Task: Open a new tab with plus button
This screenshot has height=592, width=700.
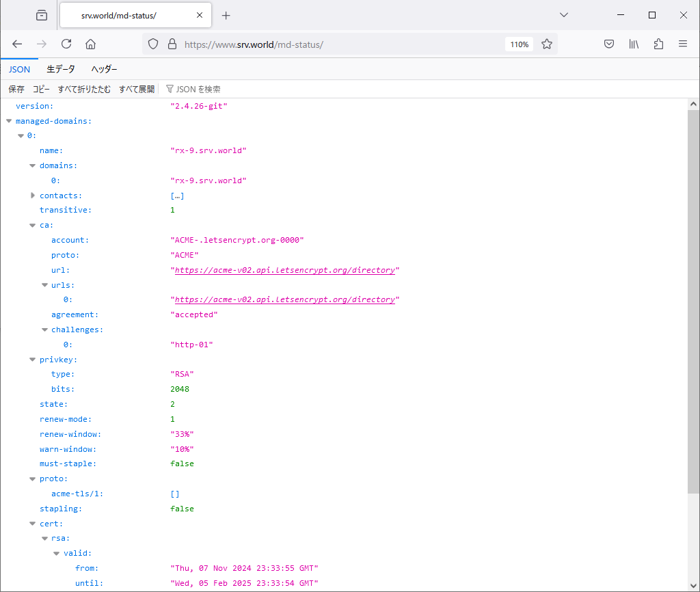Action: click(x=226, y=15)
